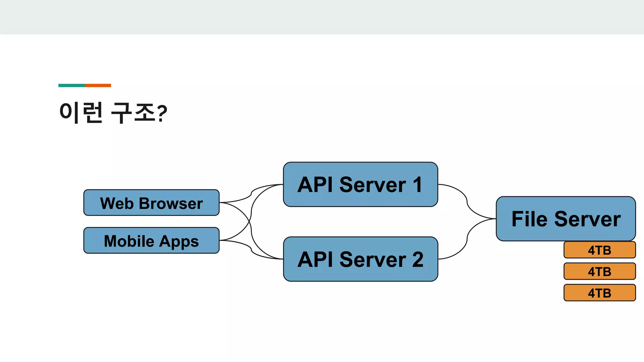Click the word 구조 in the slide title
Screen dimensions: 644x362
tap(133, 112)
